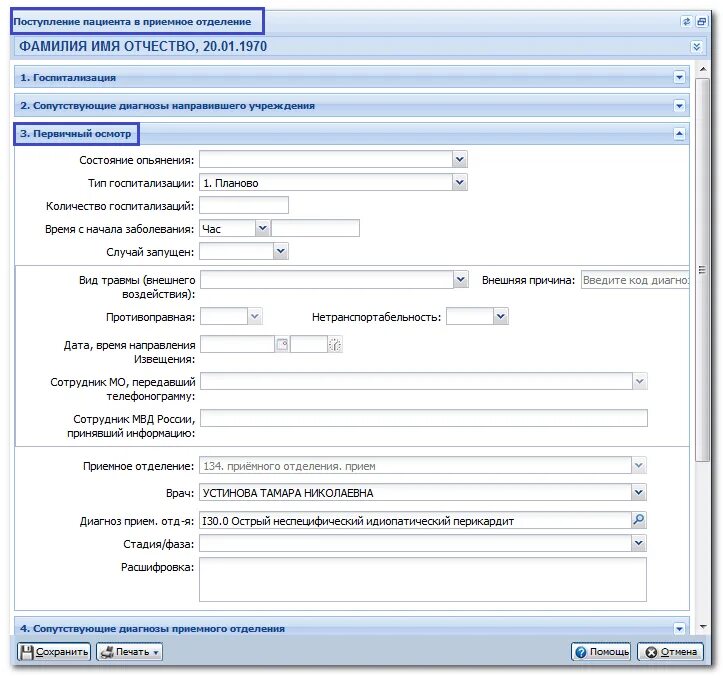
Task: Click the refresh icon in window title bar
Action: (x=686, y=22)
